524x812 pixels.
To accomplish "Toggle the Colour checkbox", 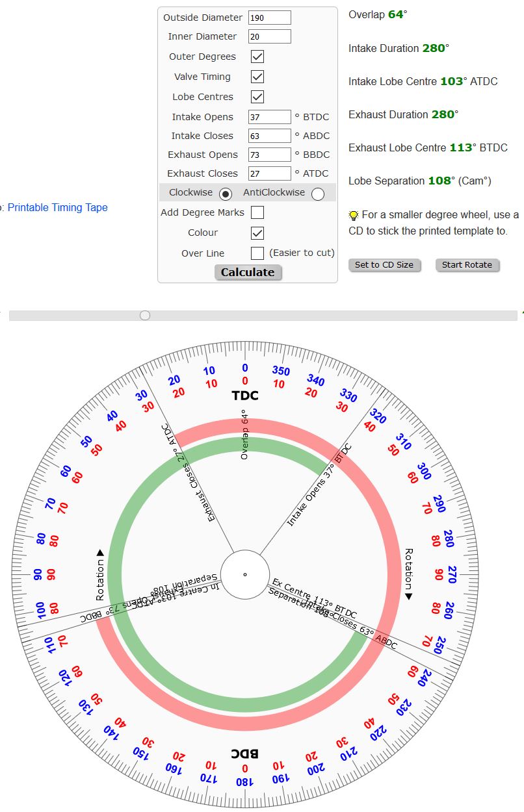I will pyautogui.click(x=257, y=233).
